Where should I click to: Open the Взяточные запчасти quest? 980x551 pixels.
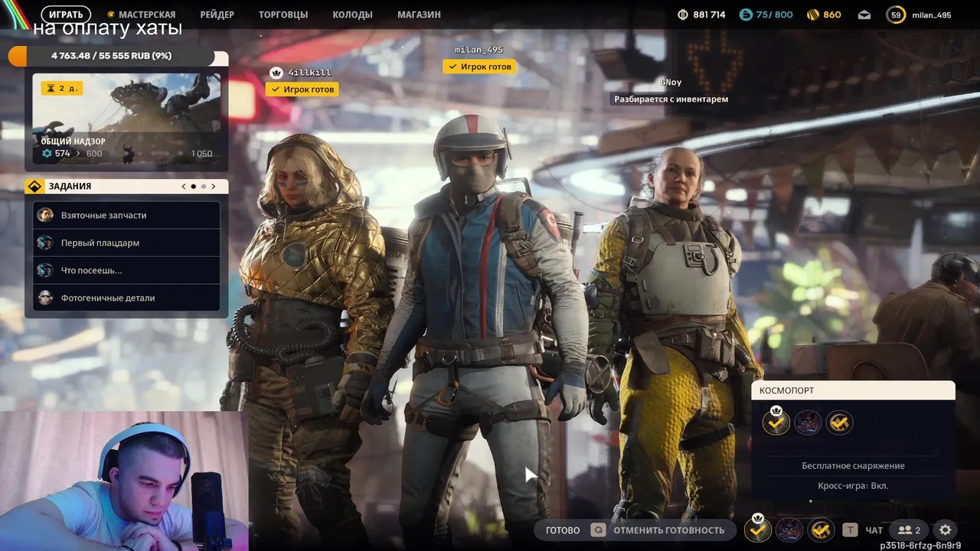[x=127, y=215]
